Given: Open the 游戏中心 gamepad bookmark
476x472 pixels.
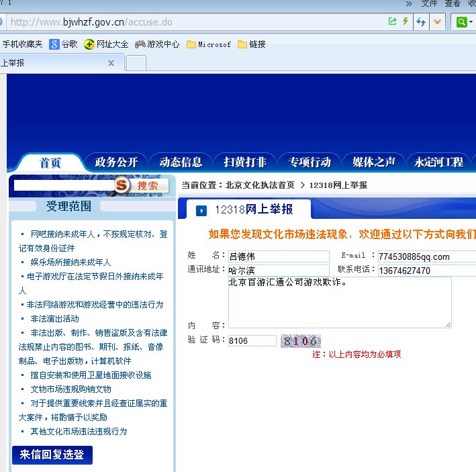Looking at the screenshot, I should (x=157, y=44).
